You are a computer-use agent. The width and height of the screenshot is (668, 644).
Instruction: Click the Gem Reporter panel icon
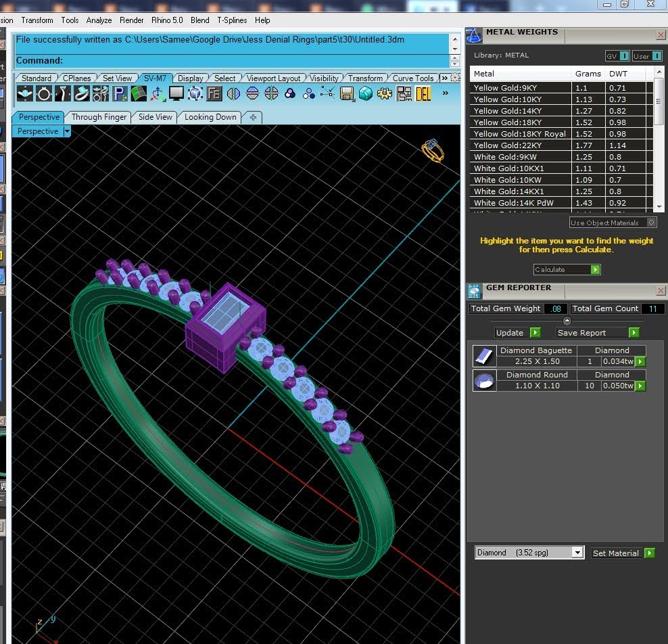pyautogui.click(x=474, y=291)
